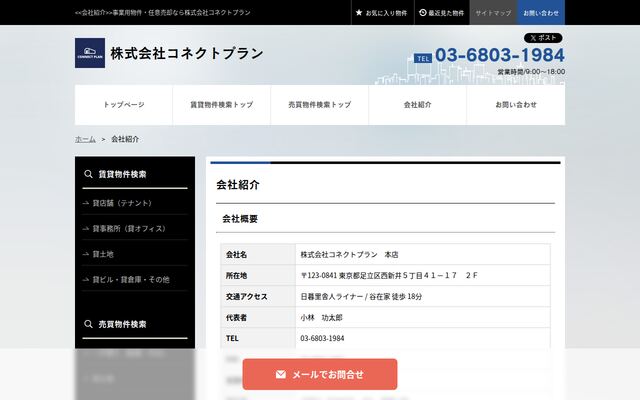The height and width of the screenshot is (400, 640).
Task: Click the 会社名 value 株式会社コネクトプラン 本店
Action: tap(349, 255)
